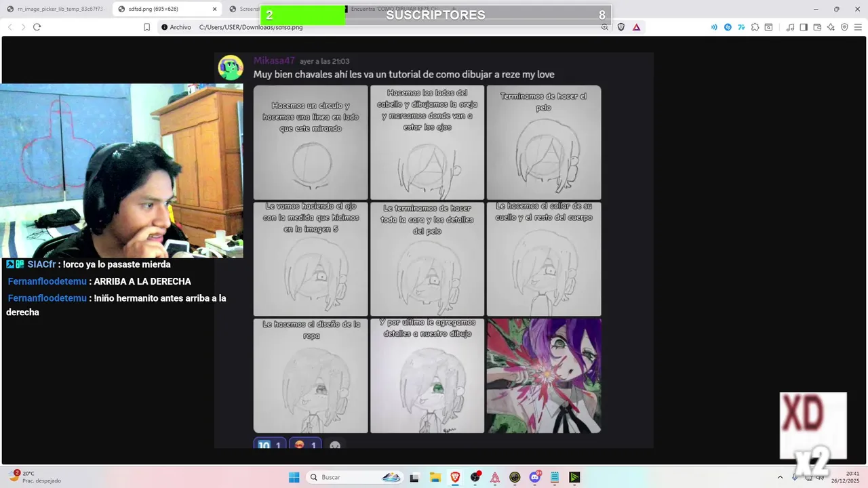Open the notepad app in taskbar
Screen dimensions: 868x488
point(555,477)
